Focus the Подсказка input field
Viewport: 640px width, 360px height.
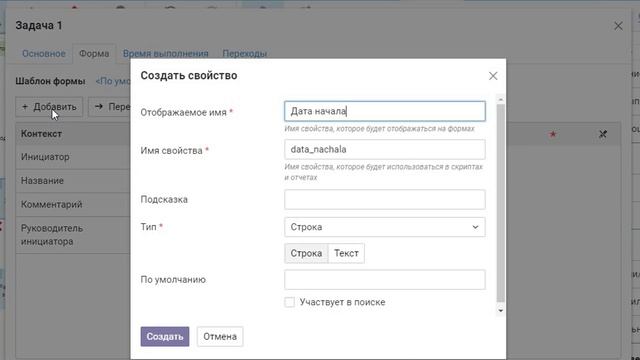[x=384, y=200]
